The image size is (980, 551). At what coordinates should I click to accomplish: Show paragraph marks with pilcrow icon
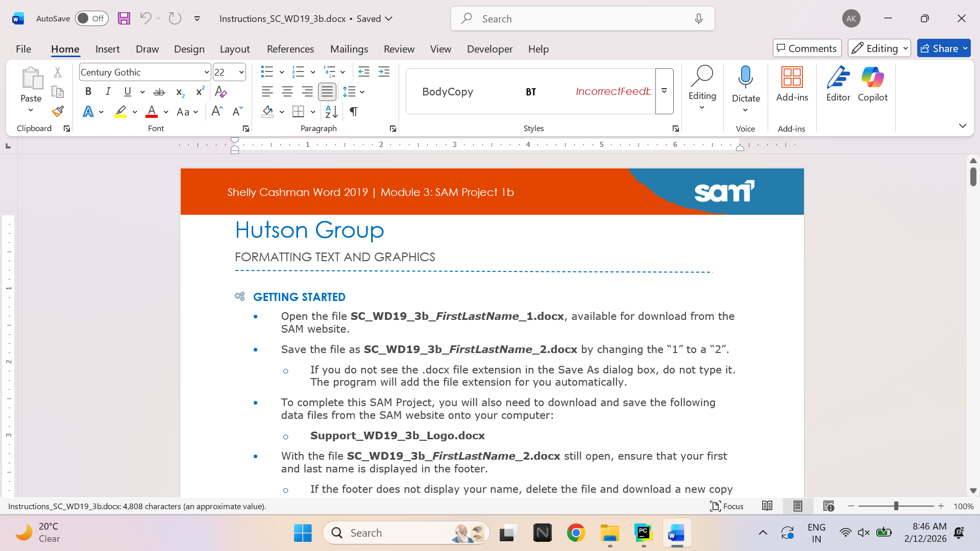[353, 111]
